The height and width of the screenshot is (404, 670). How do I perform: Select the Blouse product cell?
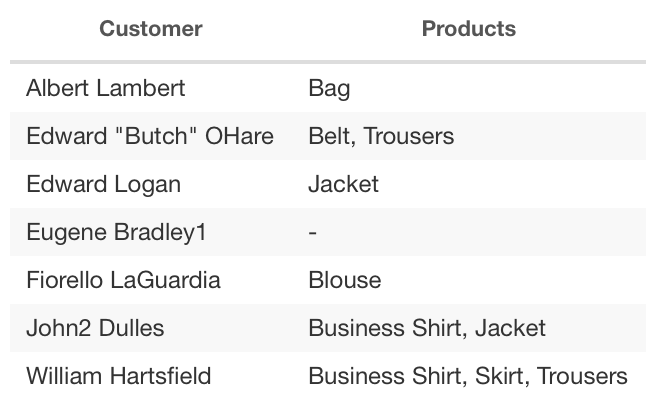[345, 280]
